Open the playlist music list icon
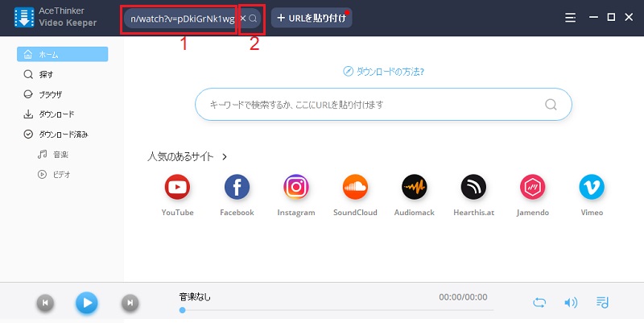644x323 pixels. point(602,303)
